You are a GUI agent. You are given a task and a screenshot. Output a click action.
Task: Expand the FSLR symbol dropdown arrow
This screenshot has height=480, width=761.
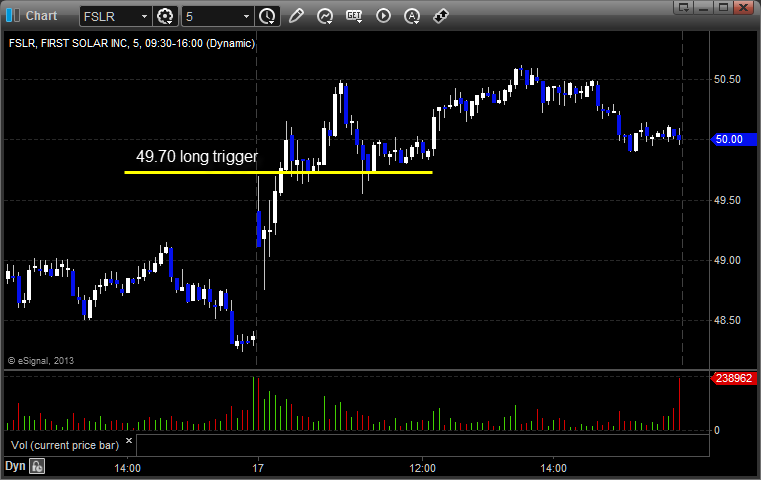[x=144, y=17]
